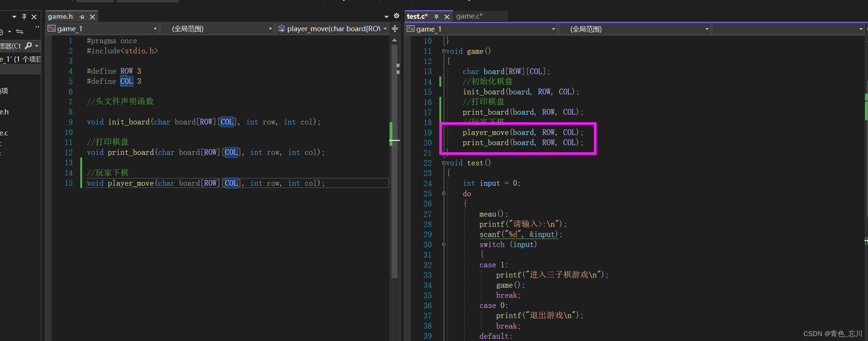This screenshot has width=868, height=341.
Task: Select the game.h tab
Action: [x=60, y=17]
